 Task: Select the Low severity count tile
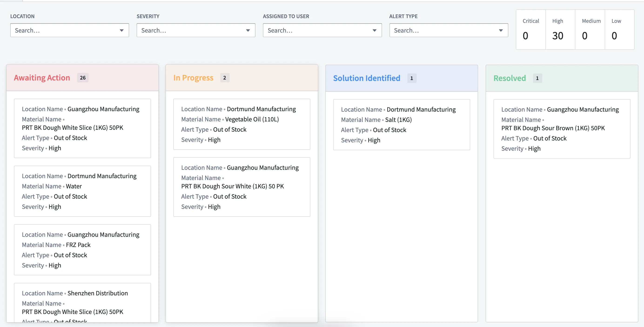point(619,30)
